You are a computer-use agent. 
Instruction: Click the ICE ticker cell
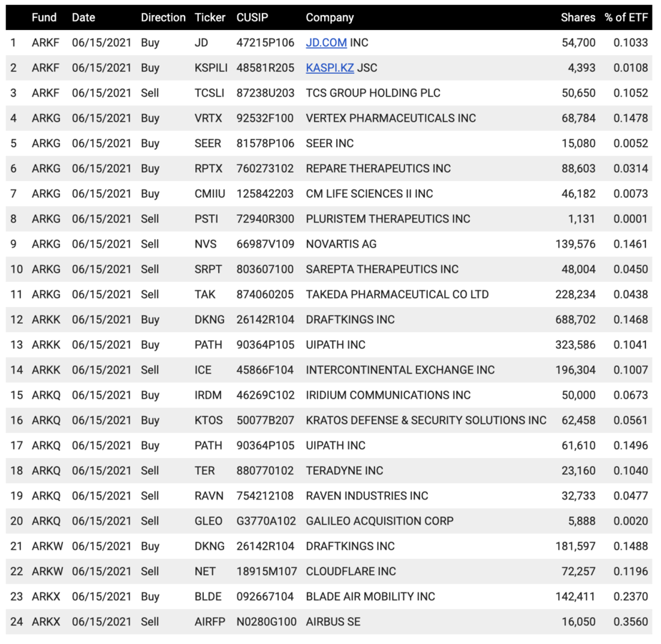[202, 370]
